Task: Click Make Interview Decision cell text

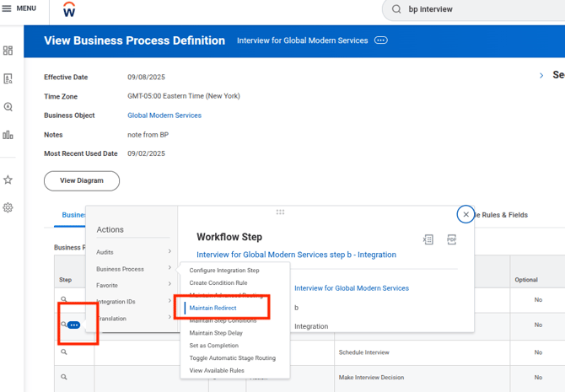Action: 371,378
